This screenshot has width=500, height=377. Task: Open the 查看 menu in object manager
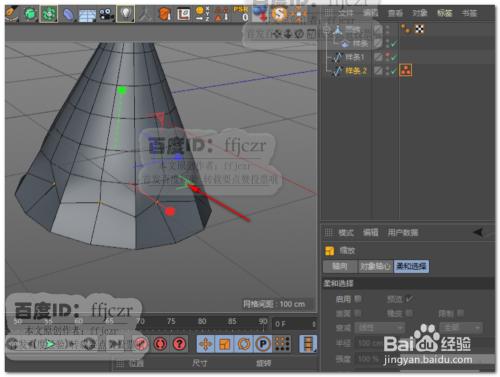click(x=395, y=13)
